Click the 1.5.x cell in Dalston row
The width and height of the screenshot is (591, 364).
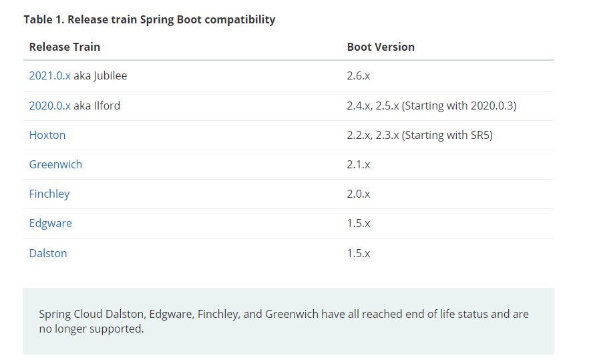tap(359, 253)
